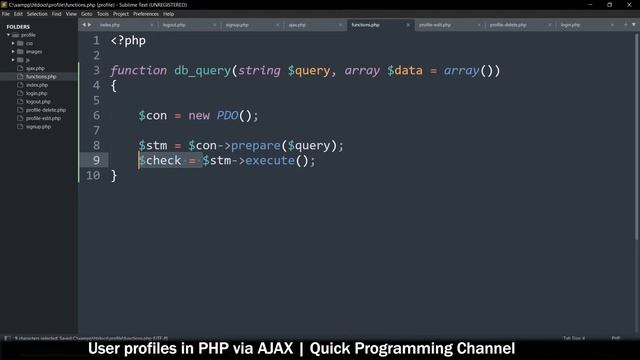Screen dimensions: 640x360
Task: Switch to the logout.php tab
Action: [174, 25]
